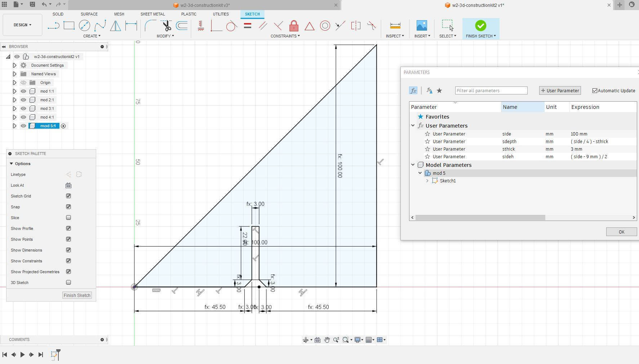The image size is (639, 364).
Task: Favorite the sthick parameter star
Action: pyautogui.click(x=427, y=149)
